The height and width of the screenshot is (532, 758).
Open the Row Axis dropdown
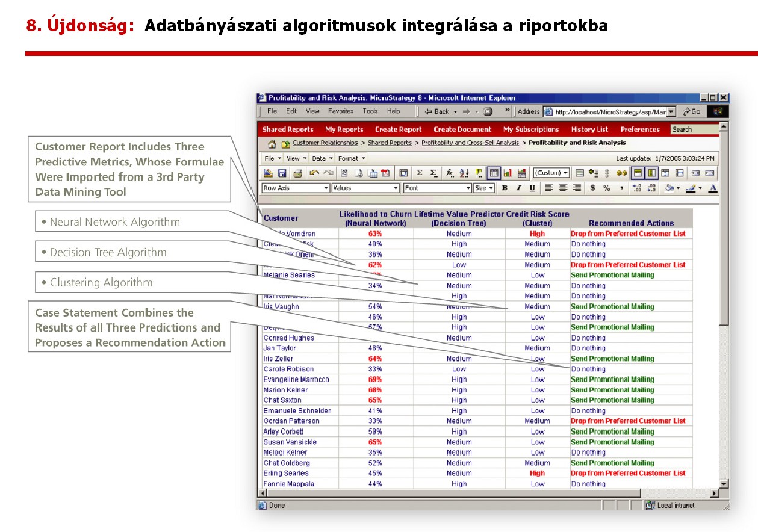click(296, 188)
